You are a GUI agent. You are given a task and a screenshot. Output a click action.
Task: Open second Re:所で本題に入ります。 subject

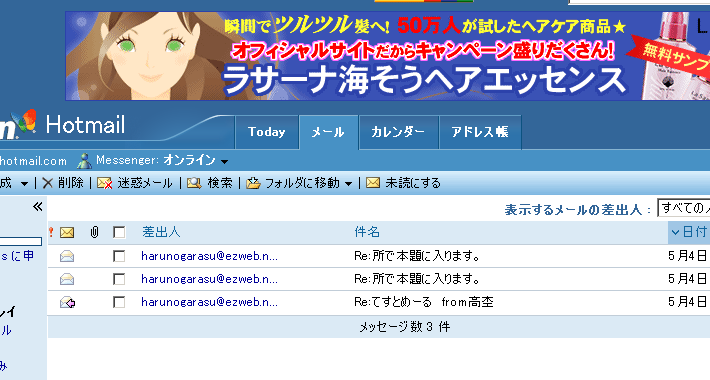click(x=417, y=279)
